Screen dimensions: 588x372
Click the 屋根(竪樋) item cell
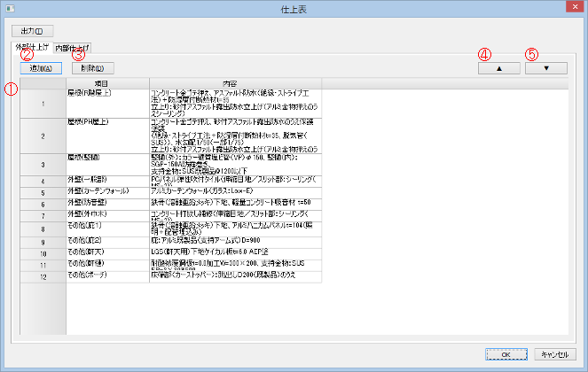coord(107,164)
